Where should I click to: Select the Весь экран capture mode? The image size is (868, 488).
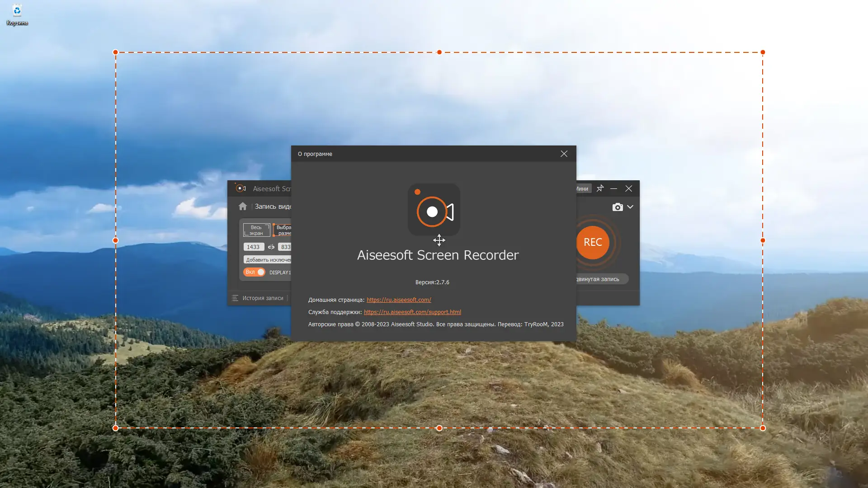(x=256, y=230)
